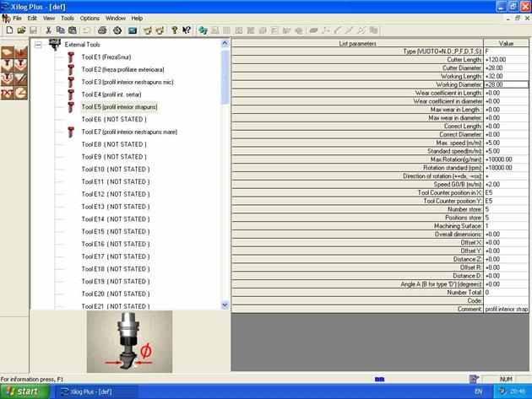Click the tool list scroll down arrow
532x399 pixels.
(225, 305)
